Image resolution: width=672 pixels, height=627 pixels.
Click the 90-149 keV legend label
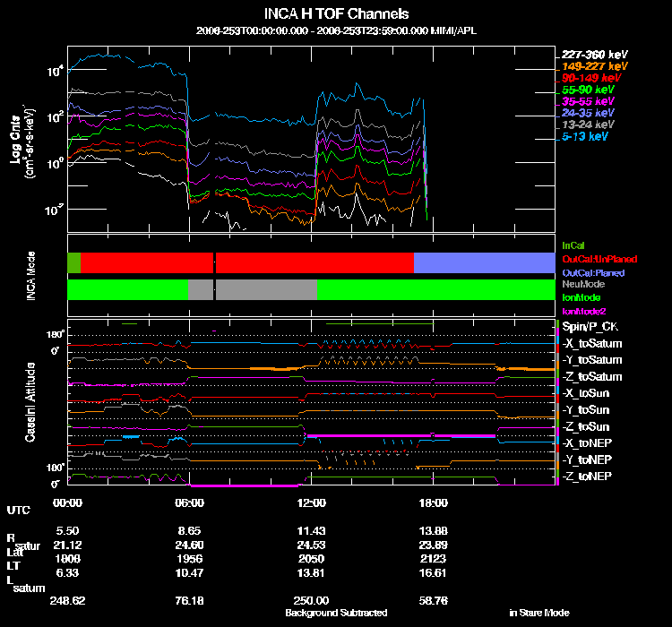tap(591, 78)
